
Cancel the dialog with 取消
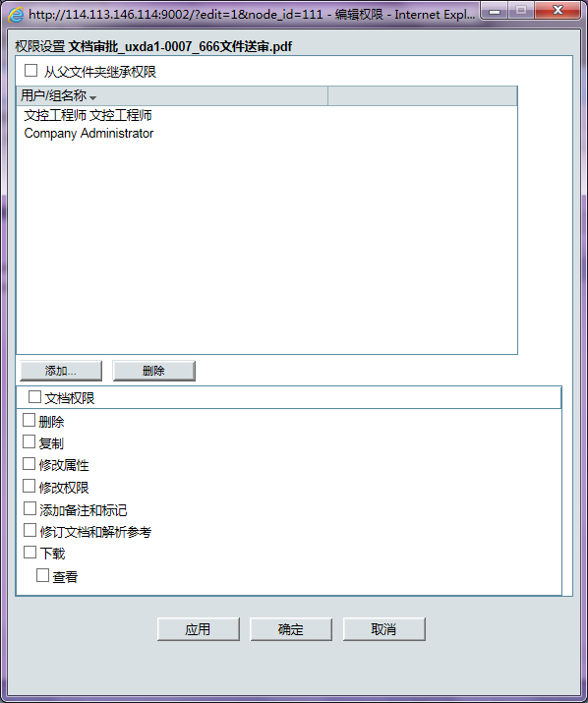coord(383,629)
